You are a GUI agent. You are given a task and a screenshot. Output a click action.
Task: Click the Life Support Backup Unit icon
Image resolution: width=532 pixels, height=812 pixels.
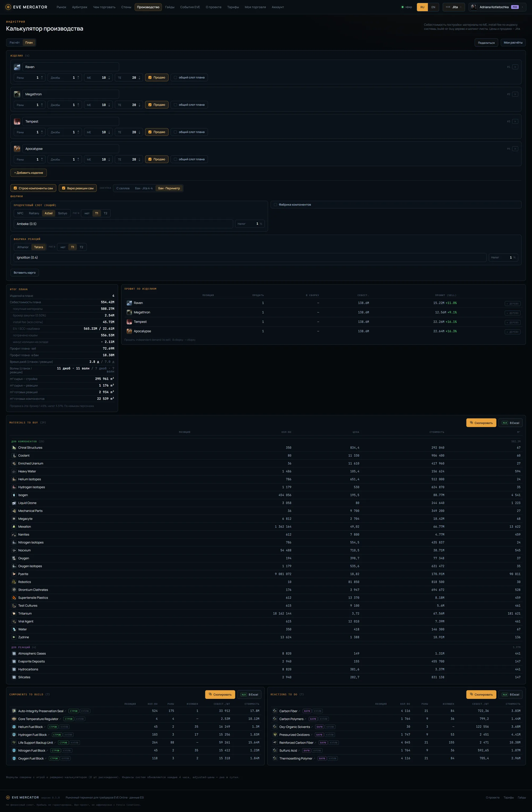(14, 743)
